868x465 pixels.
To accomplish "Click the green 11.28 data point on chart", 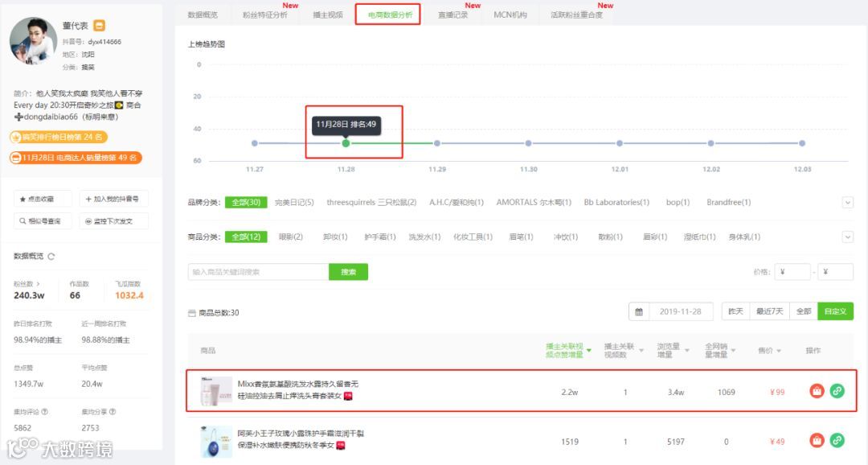I will 346,143.
